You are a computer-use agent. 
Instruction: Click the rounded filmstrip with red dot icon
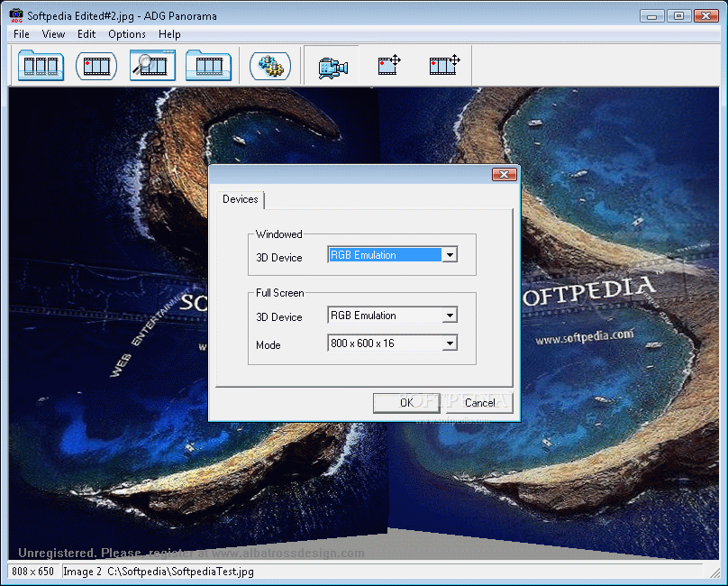(96, 66)
